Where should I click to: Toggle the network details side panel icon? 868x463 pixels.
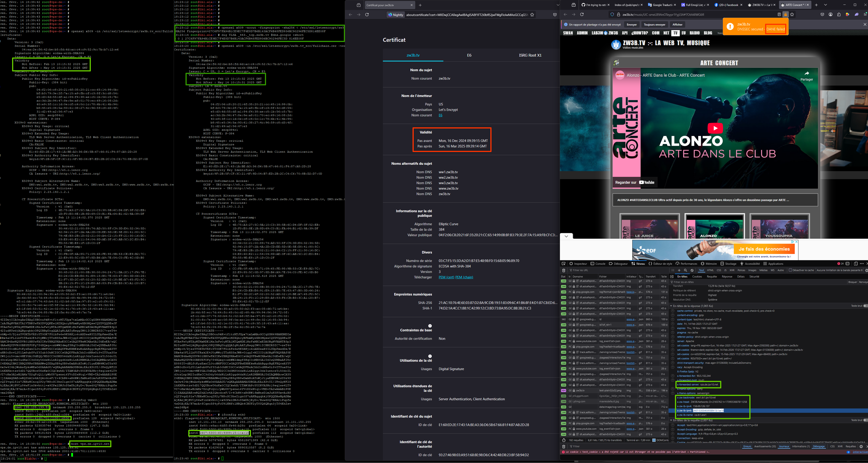pyautogui.click(x=672, y=277)
